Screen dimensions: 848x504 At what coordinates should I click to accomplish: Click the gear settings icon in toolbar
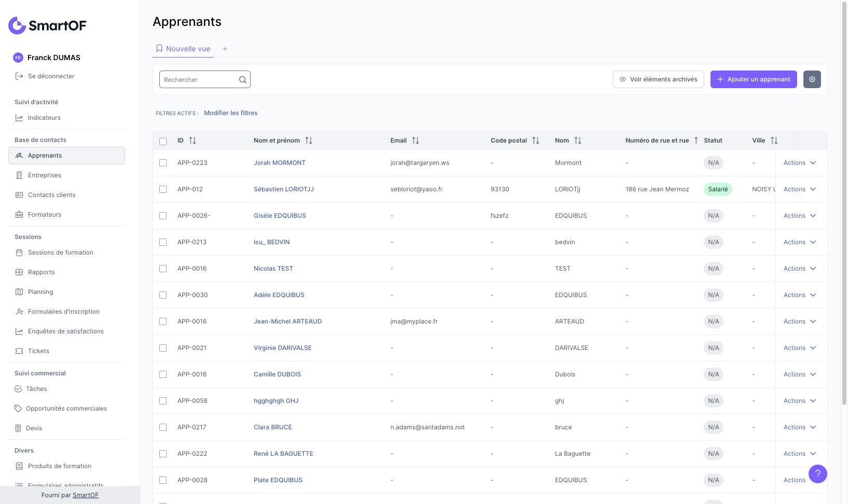pos(812,79)
